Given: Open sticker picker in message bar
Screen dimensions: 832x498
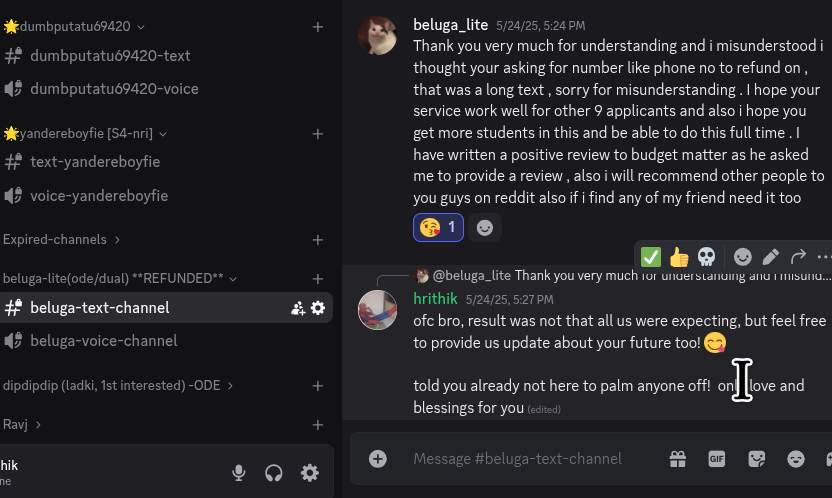Looking at the screenshot, I should tap(757, 459).
